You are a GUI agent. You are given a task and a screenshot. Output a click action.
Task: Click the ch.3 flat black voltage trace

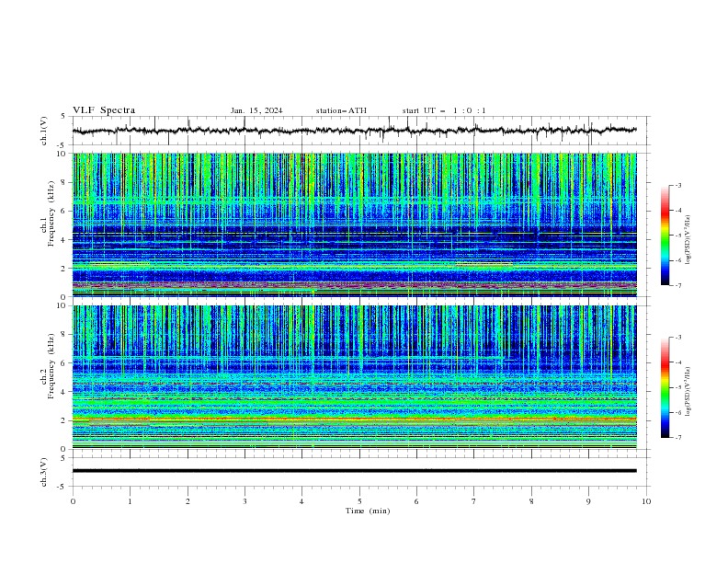[355, 471]
